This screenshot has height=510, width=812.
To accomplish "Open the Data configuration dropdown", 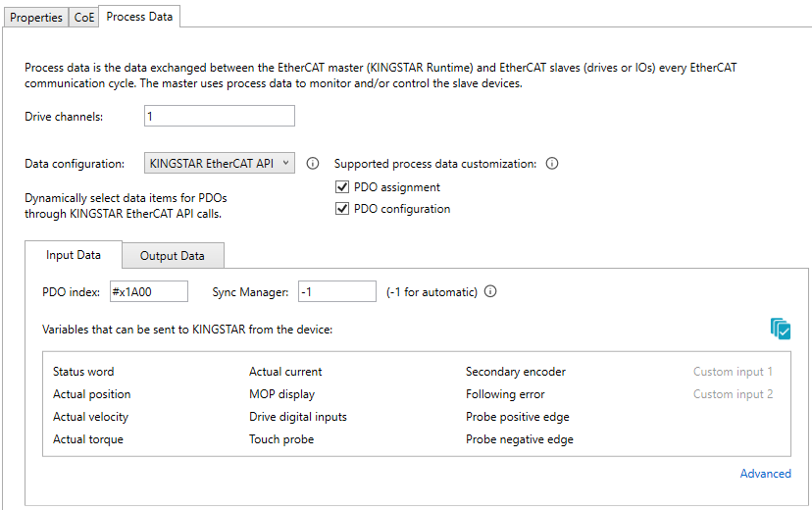I will 219,164.
